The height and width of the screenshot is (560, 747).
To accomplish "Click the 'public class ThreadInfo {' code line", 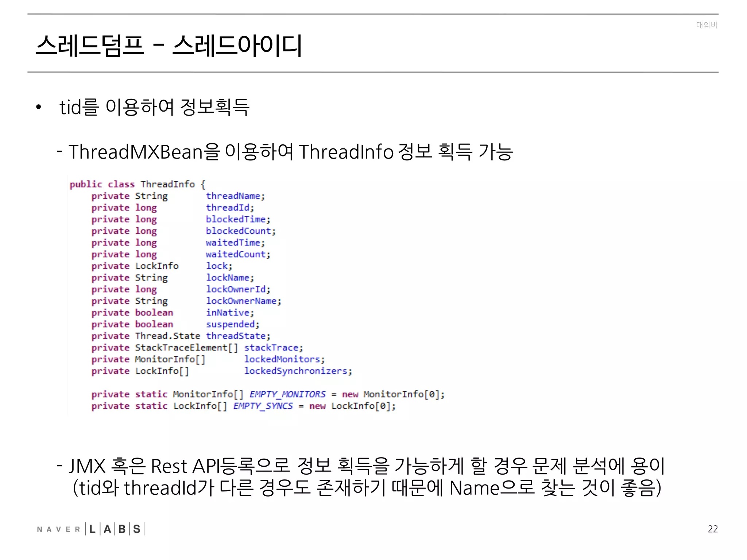I will (138, 184).
